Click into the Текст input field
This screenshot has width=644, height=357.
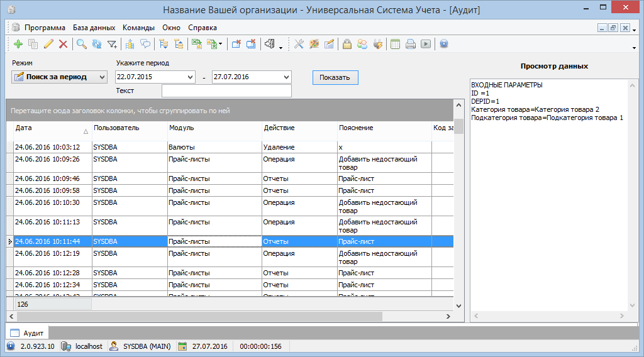[x=226, y=91]
